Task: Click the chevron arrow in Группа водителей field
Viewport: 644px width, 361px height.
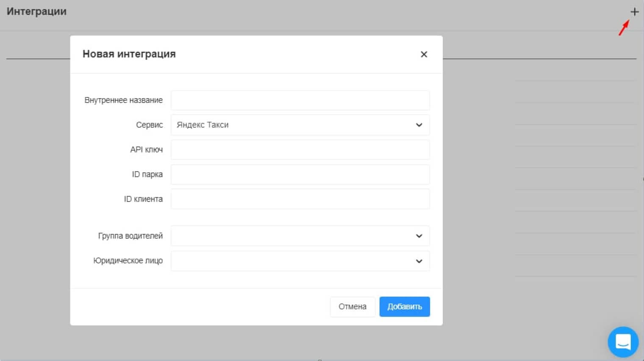Action: click(419, 236)
